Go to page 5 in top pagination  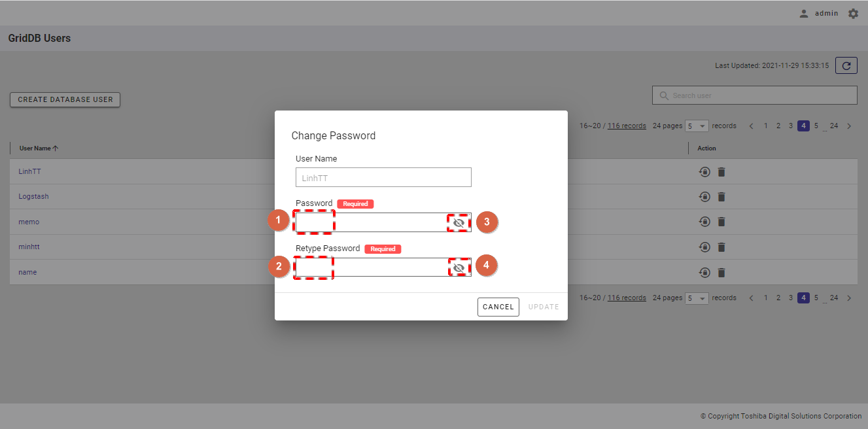[816, 126]
